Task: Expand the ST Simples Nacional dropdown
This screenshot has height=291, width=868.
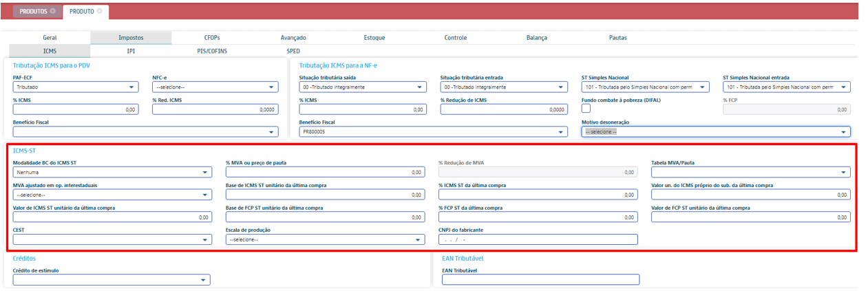Action: click(x=645, y=87)
